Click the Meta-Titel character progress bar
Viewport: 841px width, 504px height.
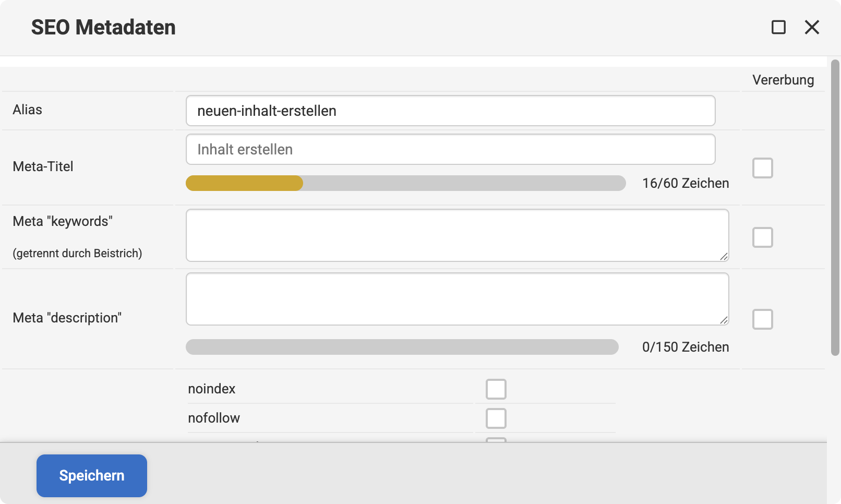[405, 183]
